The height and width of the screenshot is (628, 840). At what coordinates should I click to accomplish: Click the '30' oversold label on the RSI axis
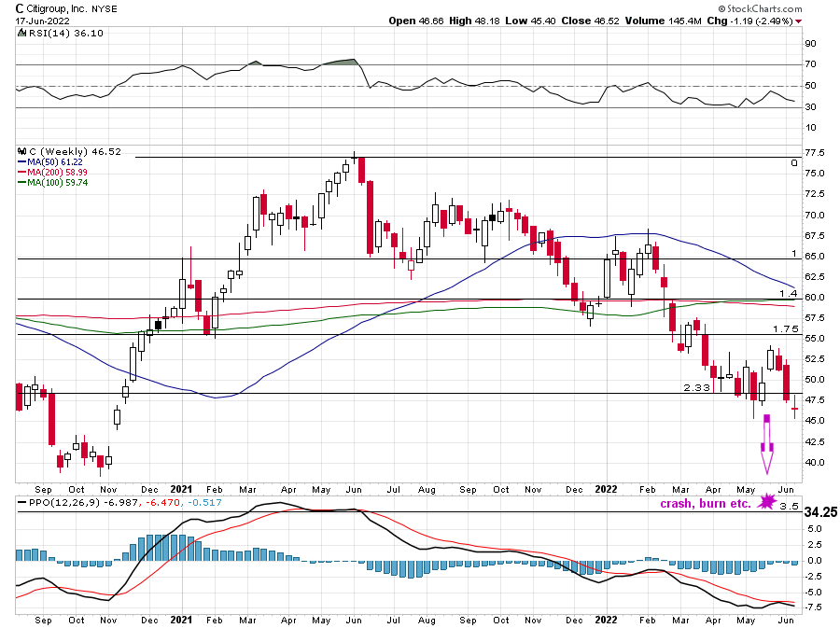tap(810, 107)
